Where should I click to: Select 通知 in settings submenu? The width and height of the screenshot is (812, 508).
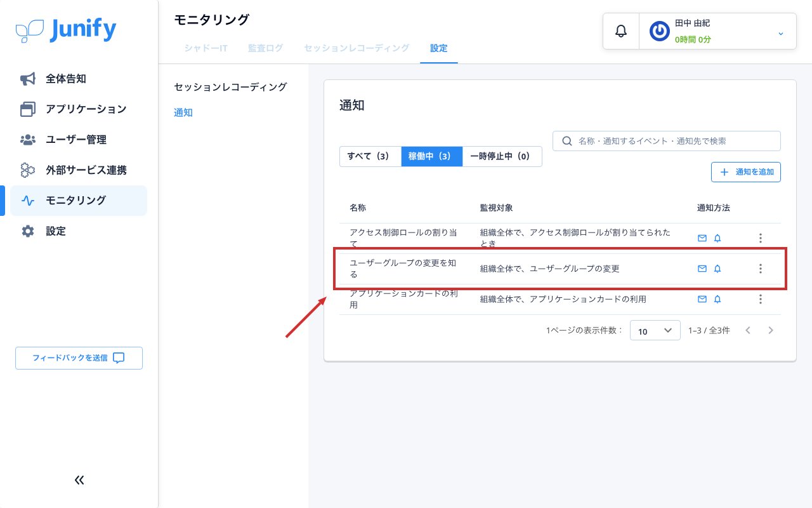click(x=183, y=112)
